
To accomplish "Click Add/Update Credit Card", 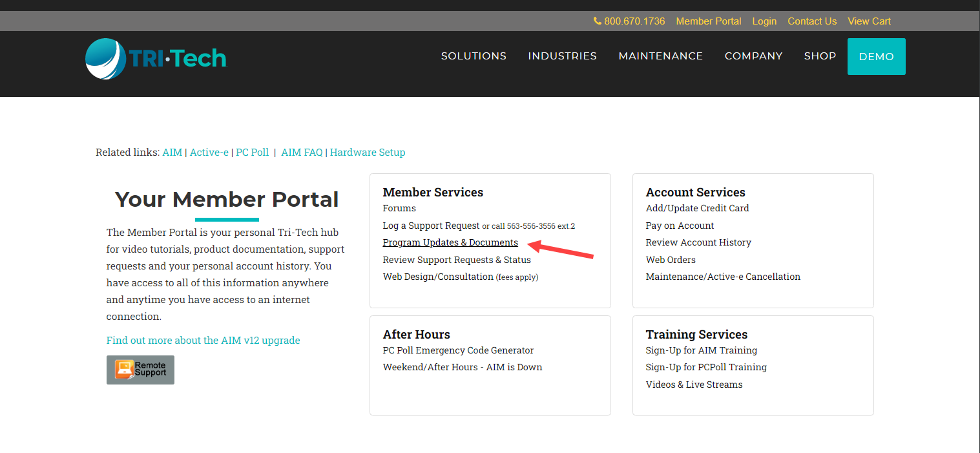I will (698, 208).
